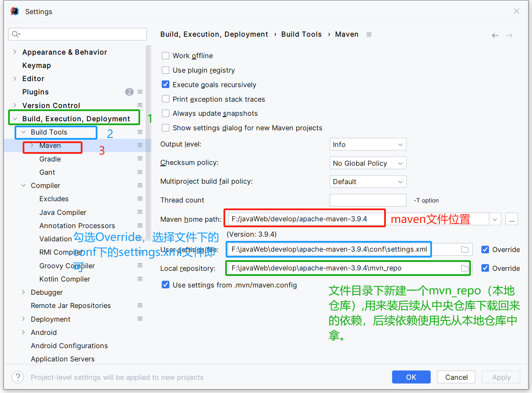The height and width of the screenshot is (393, 532).
Task: Open the Output level dropdown
Action: [368, 144]
